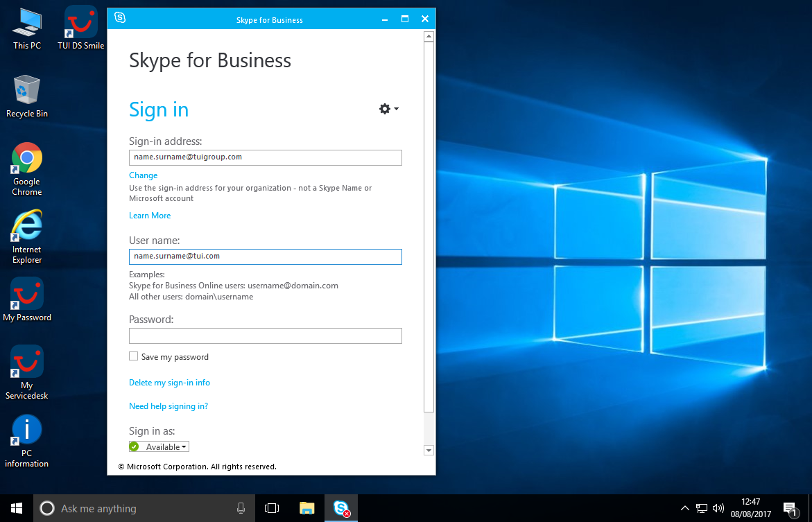The image size is (812, 522).
Task: Open File Explorer from the taskbar
Action: pyautogui.click(x=307, y=508)
